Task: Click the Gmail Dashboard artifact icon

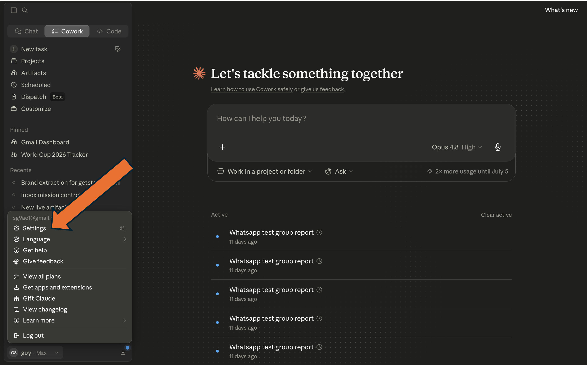Action: [14, 142]
